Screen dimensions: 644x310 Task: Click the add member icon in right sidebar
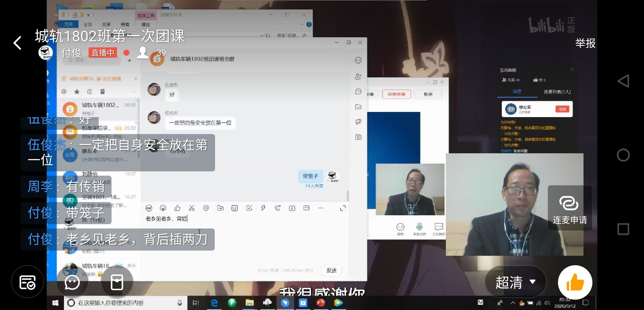(358, 76)
